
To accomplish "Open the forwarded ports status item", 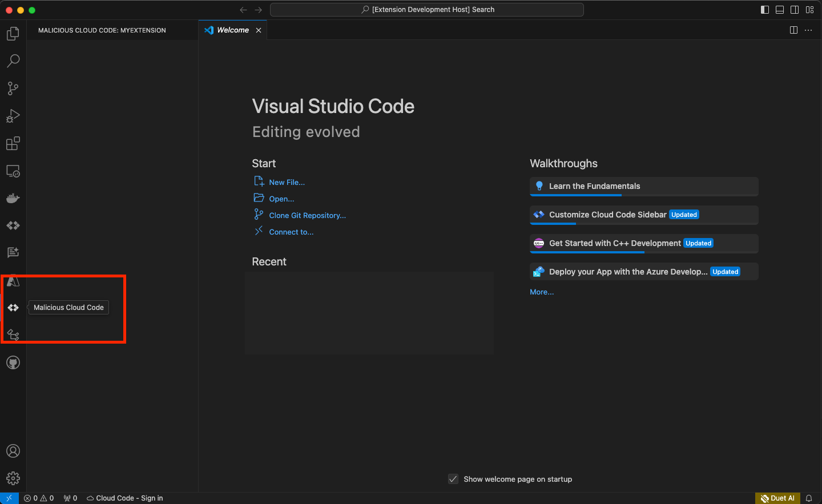I will (x=70, y=498).
